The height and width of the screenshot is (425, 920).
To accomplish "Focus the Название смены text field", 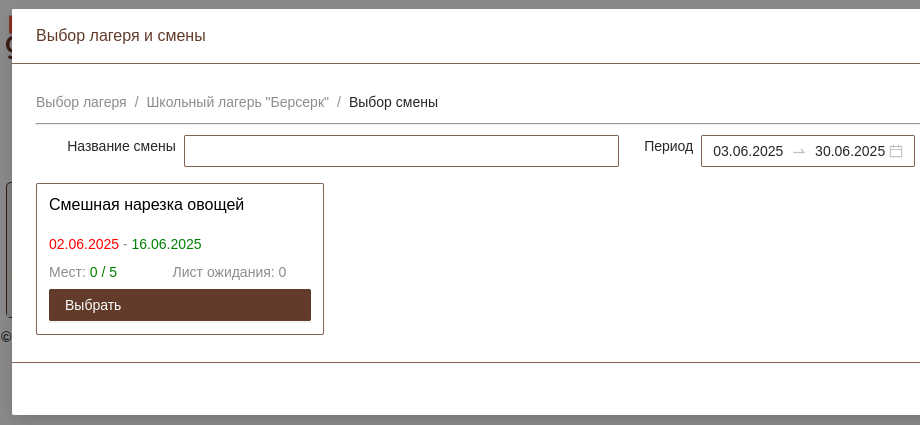I will pos(401,151).
